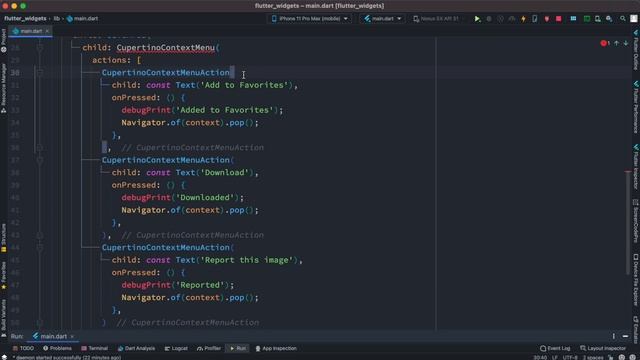Select the main.dart editor tab

tap(30, 31)
